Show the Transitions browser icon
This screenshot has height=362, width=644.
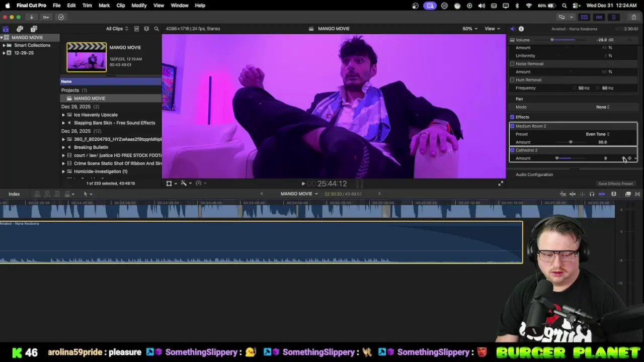(x=637, y=194)
